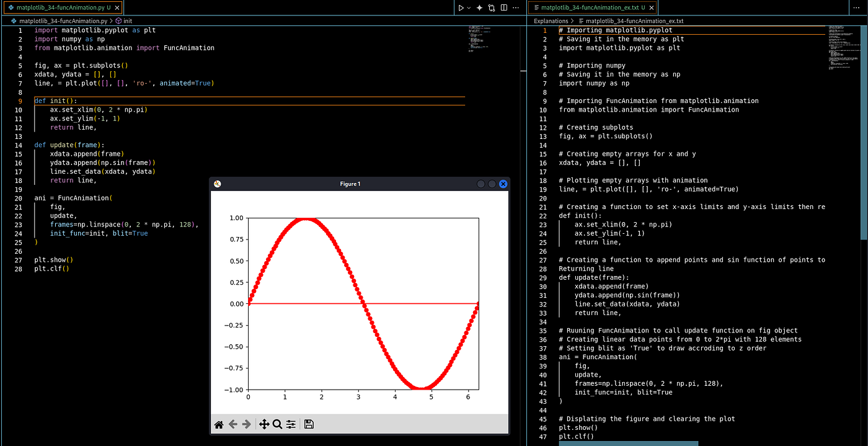Go back to previous plot view

[x=233, y=424]
